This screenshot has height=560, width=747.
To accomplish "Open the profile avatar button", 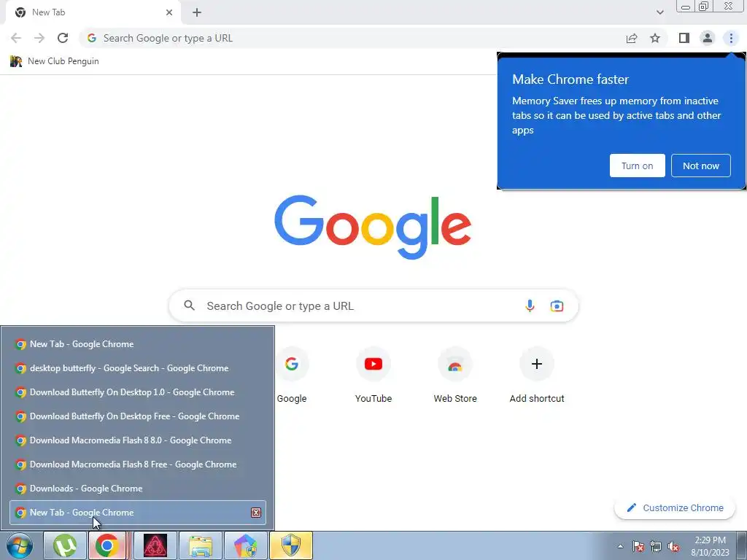I will click(x=708, y=38).
